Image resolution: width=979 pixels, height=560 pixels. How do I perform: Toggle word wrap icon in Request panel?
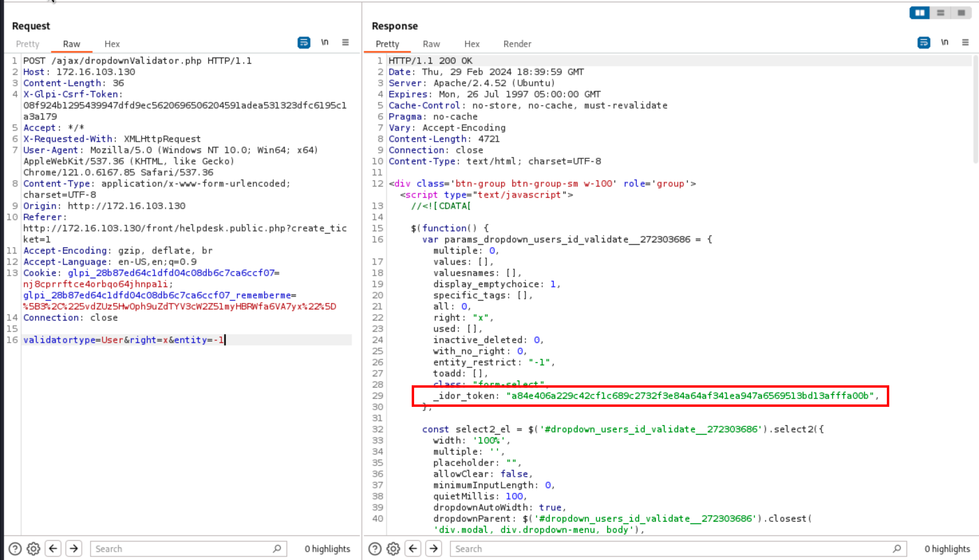point(304,42)
